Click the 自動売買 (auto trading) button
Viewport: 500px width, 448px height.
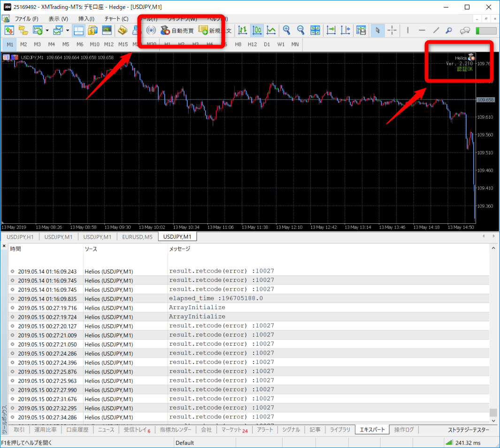pyautogui.click(x=177, y=30)
